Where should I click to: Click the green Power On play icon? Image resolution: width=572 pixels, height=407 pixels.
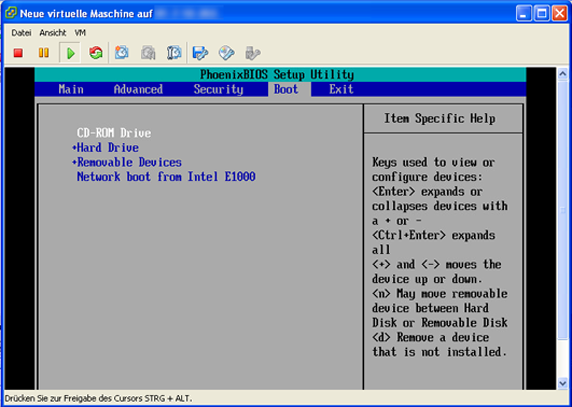click(70, 53)
